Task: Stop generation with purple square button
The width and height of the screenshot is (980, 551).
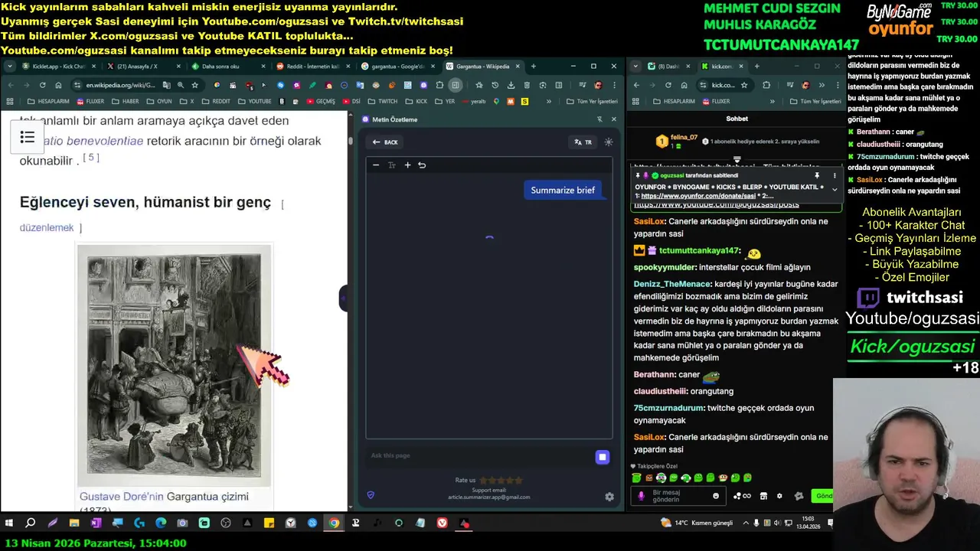Action: pyautogui.click(x=603, y=457)
